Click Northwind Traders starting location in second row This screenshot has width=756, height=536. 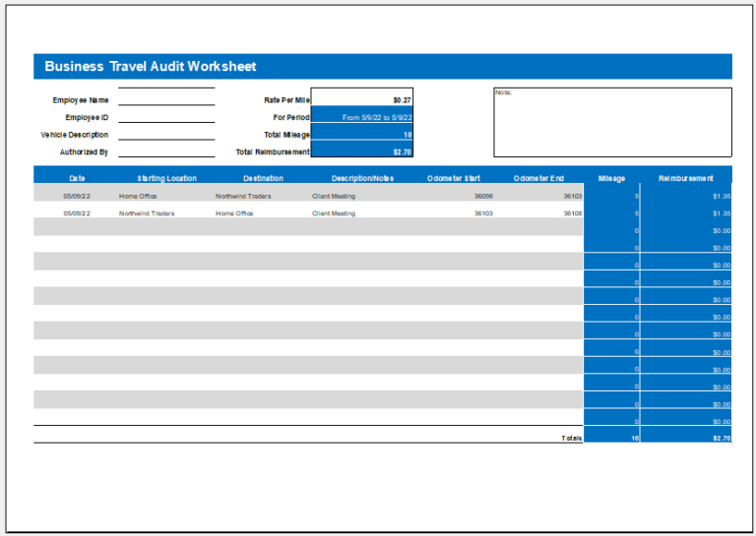(x=147, y=213)
